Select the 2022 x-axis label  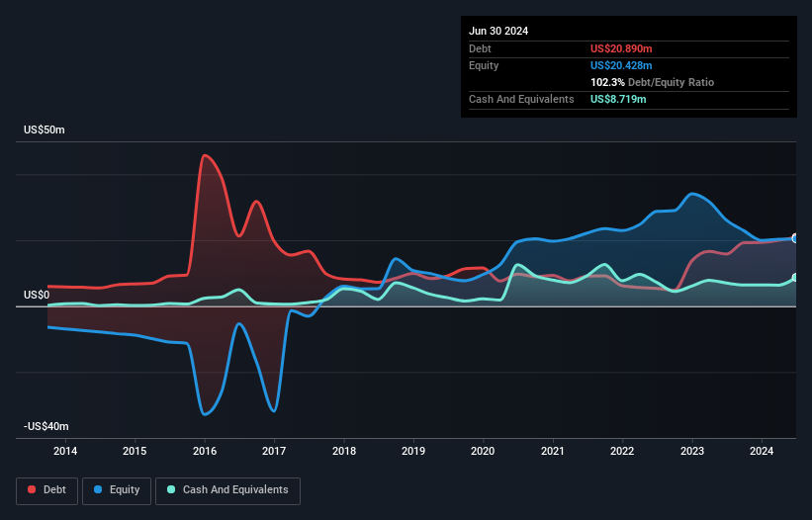pyautogui.click(x=622, y=451)
